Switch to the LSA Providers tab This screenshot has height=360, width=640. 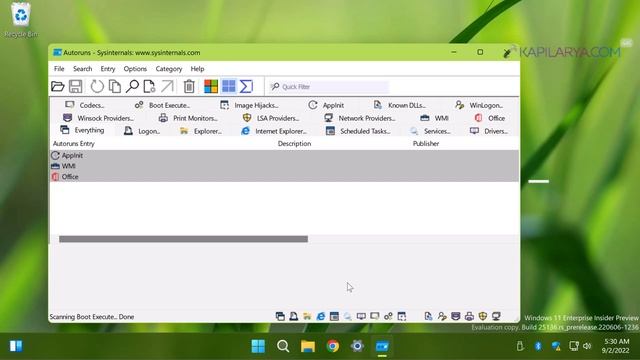click(271, 118)
